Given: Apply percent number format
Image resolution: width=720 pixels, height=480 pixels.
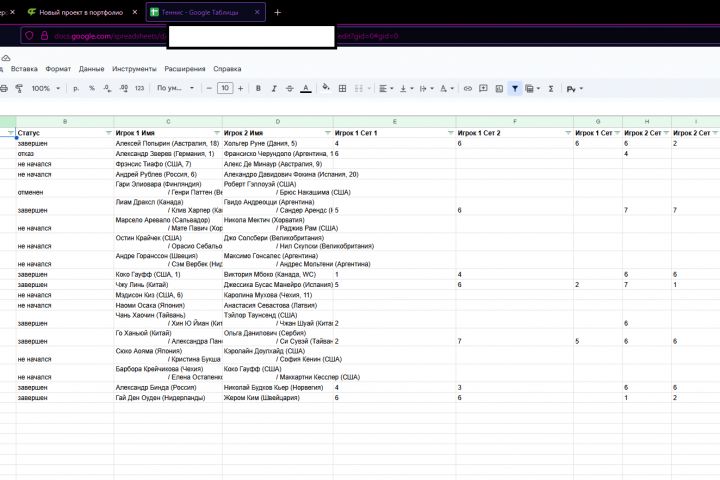Looking at the screenshot, I should [92, 89].
